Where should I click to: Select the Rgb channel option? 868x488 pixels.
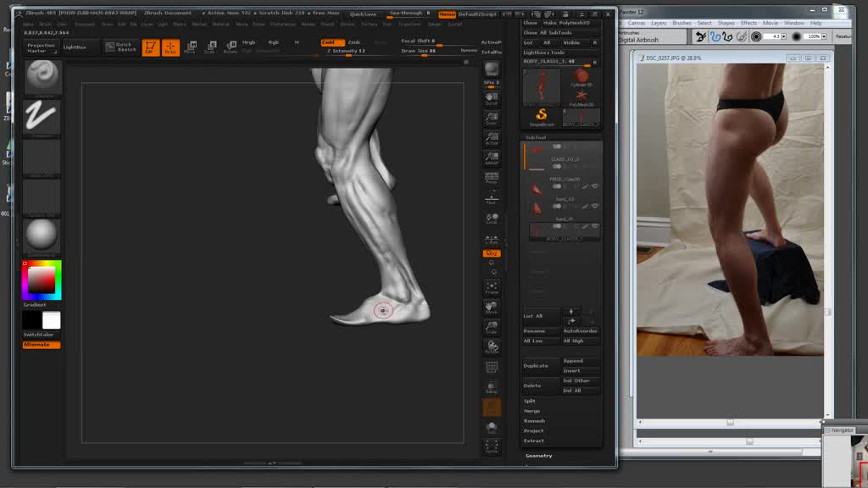coord(274,42)
